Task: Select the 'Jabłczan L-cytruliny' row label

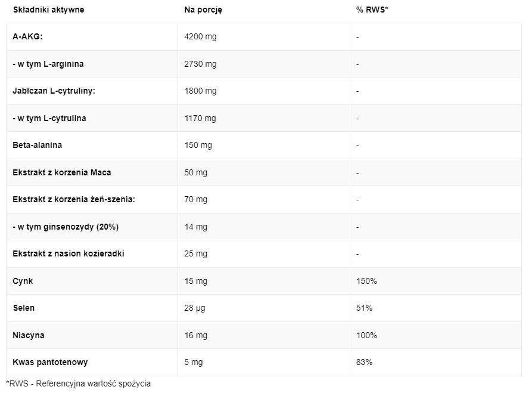Action: [54, 91]
